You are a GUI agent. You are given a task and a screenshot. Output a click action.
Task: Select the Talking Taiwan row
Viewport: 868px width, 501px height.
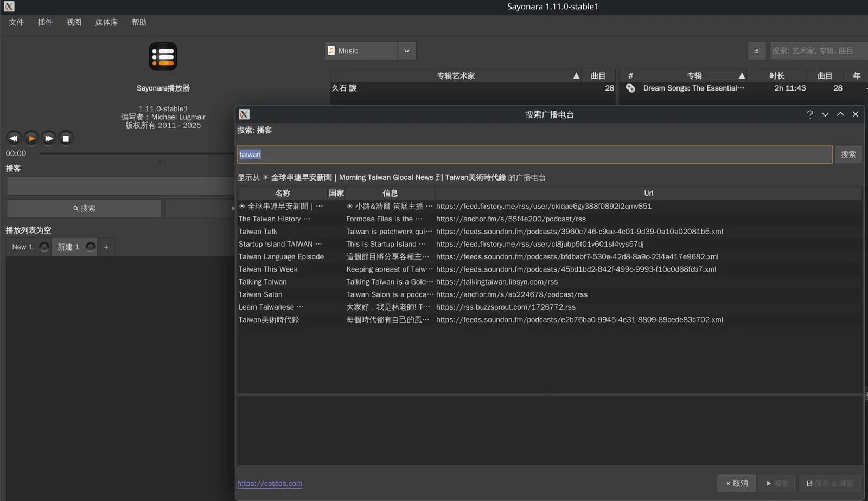[x=549, y=282]
